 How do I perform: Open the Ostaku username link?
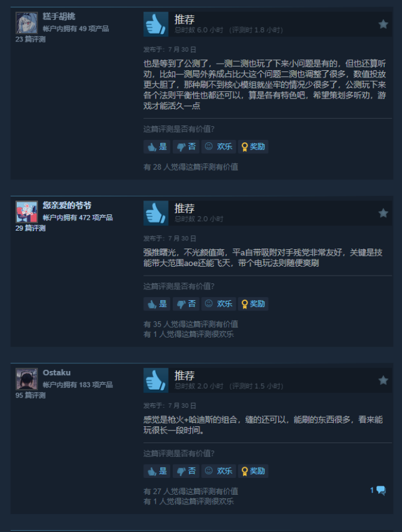pos(56,372)
